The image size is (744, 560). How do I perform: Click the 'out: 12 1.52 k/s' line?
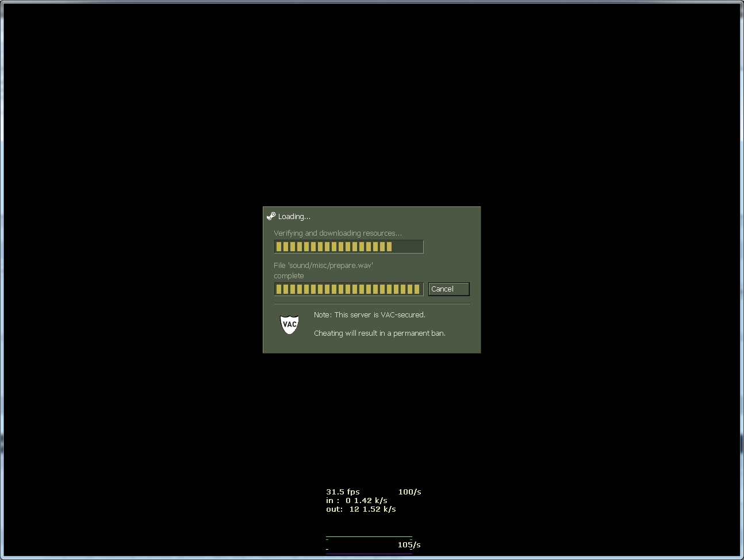click(361, 509)
